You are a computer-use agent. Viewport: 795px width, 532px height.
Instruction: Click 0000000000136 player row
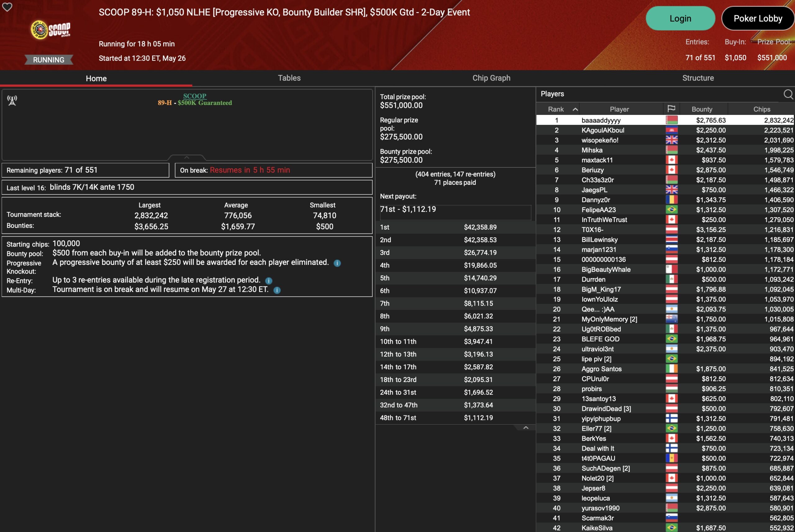pos(666,259)
